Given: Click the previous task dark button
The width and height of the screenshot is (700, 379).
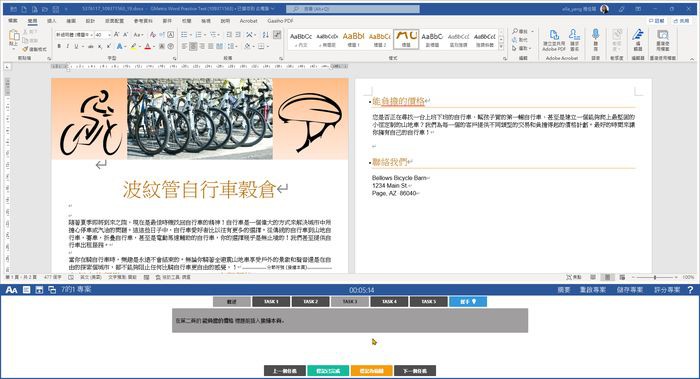Looking at the screenshot, I should (284, 371).
